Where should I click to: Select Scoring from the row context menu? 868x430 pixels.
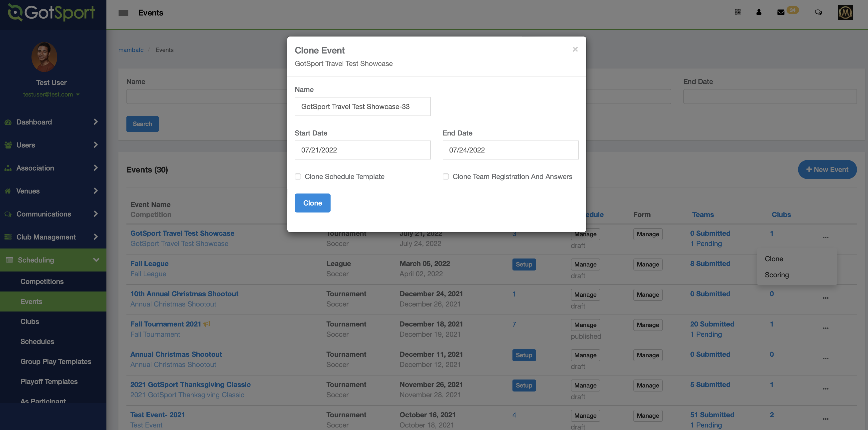click(x=777, y=275)
